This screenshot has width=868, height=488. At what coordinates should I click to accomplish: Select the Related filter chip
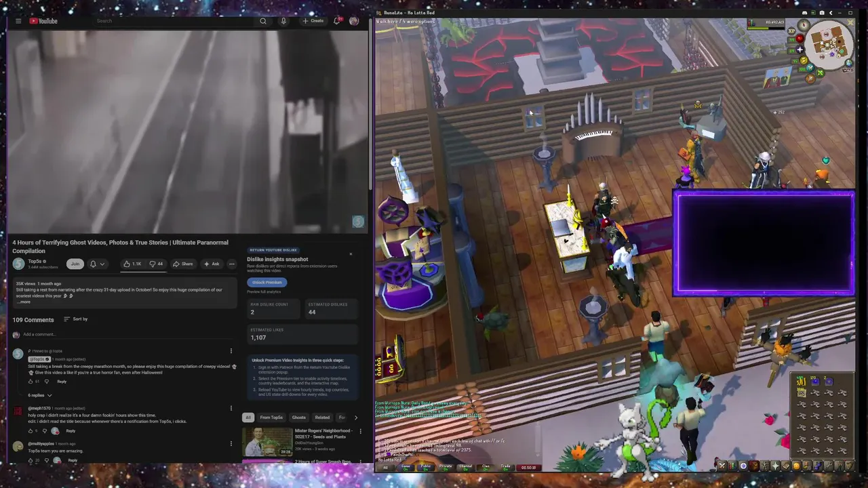pos(322,418)
